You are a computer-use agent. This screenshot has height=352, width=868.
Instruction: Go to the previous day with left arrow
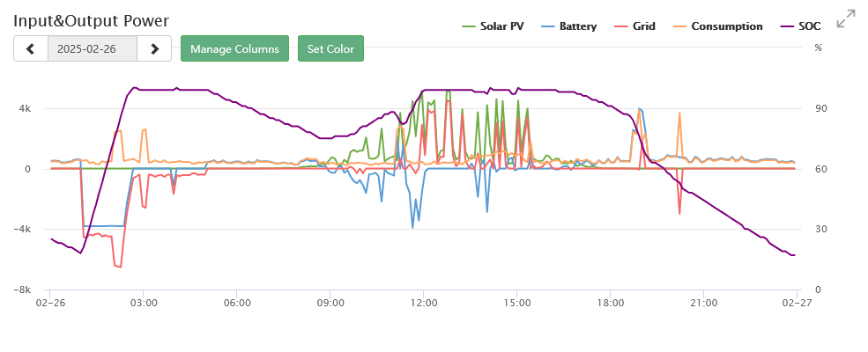click(x=31, y=49)
